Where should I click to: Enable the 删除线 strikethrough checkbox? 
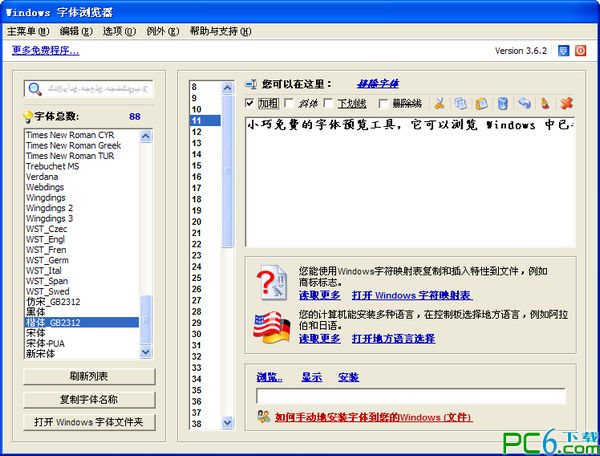tap(383, 103)
